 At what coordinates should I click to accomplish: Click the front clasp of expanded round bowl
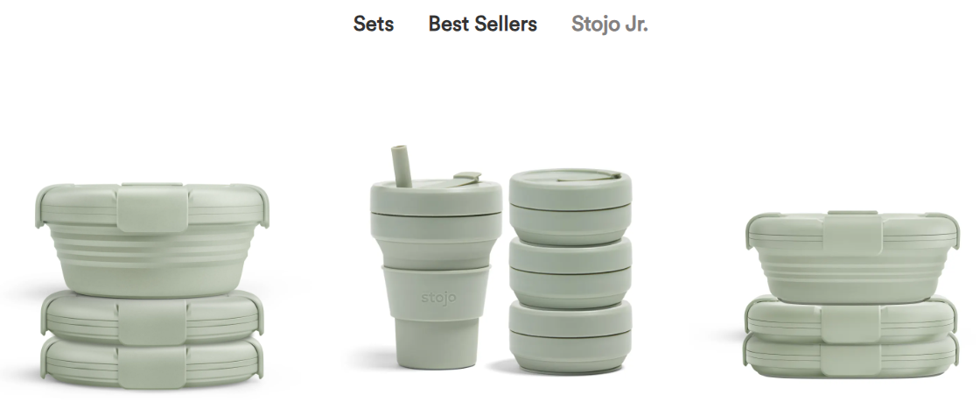click(x=152, y=208)
